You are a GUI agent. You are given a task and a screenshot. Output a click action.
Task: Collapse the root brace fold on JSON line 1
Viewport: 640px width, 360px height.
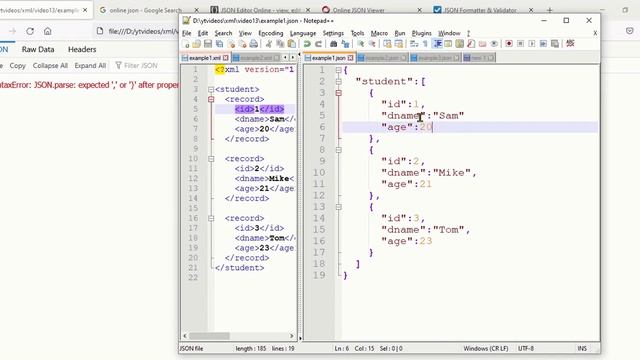tap(338, 70)
